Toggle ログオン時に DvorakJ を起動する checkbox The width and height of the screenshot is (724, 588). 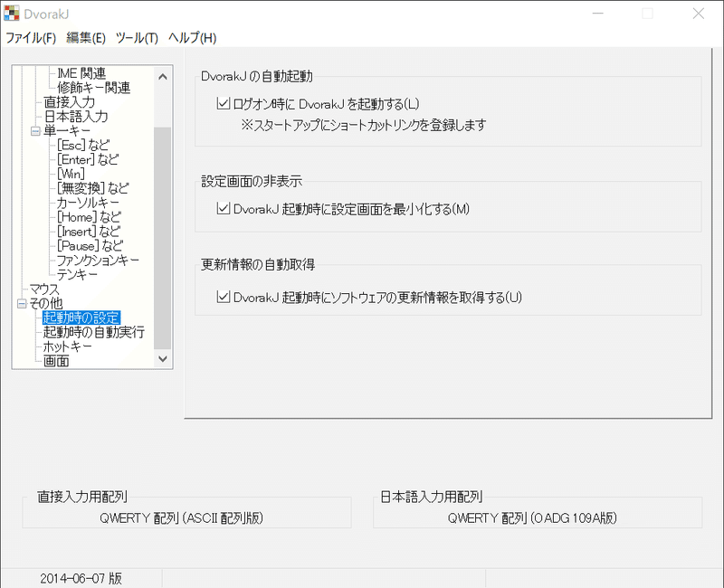(223, 103)
